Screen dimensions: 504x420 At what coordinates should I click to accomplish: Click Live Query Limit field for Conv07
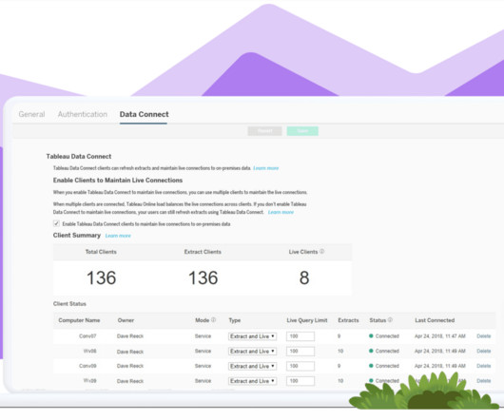coord(300,336)
